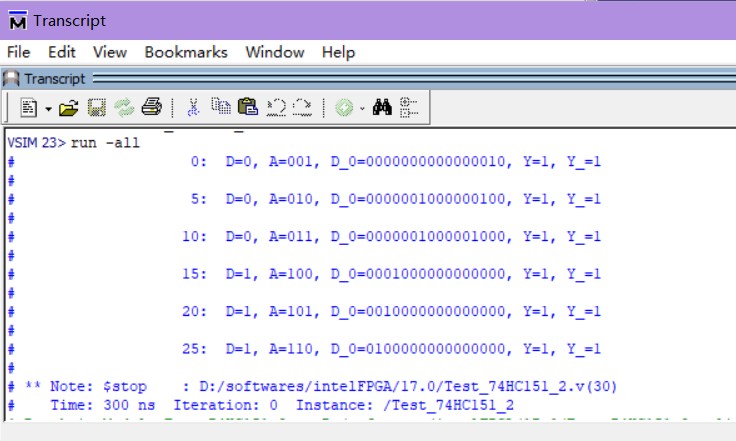736x441 pixels.
Task: Click the VSIM 23> prompt
Action: [37, 143]
